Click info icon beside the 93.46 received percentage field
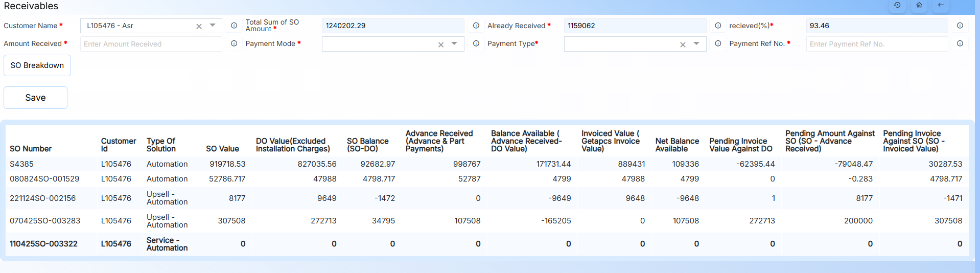Image resolution: width=980 pixels, height=273 pixels. click(960, 26)
